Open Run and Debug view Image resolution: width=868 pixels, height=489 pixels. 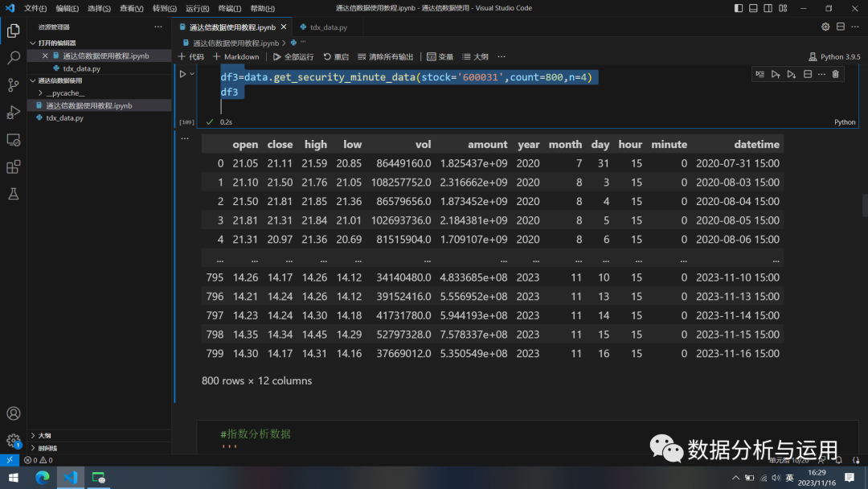[13, 113]
